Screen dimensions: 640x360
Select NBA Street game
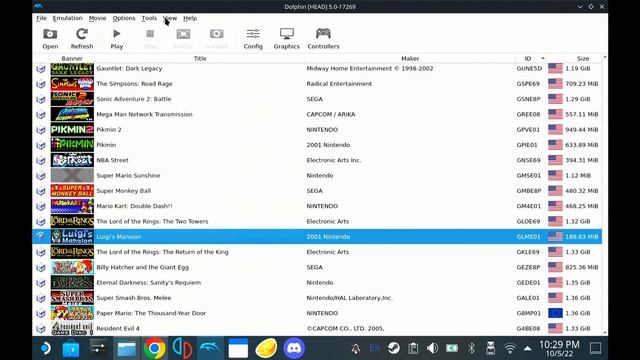coord(317,160)
